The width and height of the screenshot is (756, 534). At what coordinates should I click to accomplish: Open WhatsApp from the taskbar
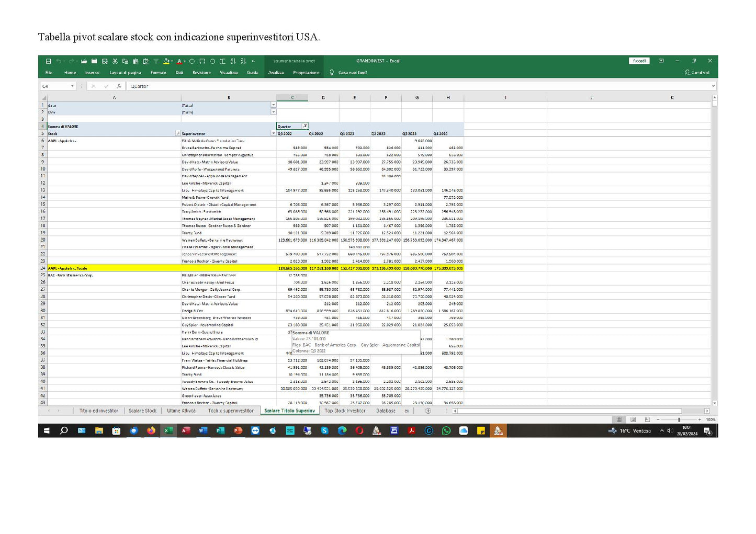tap(446, 430)
